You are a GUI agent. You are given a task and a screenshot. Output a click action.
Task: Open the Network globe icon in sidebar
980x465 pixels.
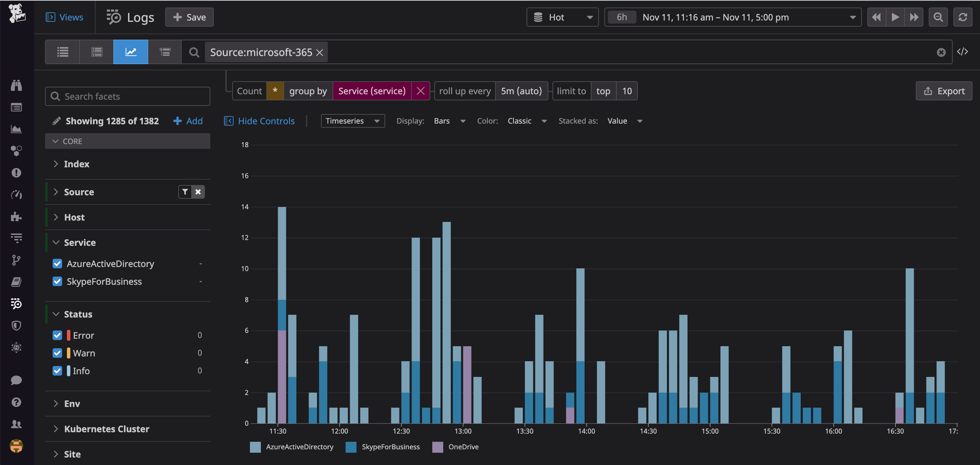pyautogui.click(x=16, y=347)
